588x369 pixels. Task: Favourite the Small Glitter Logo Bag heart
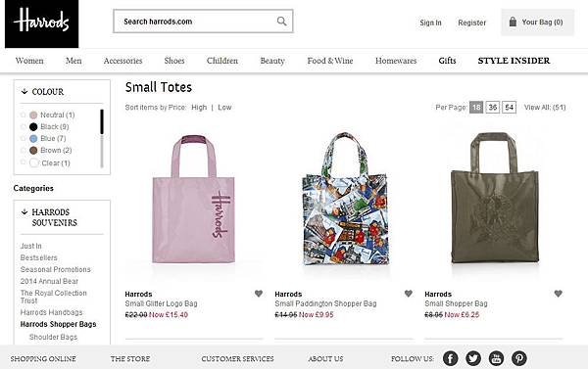pyautogui.click(x=259, y=294)
